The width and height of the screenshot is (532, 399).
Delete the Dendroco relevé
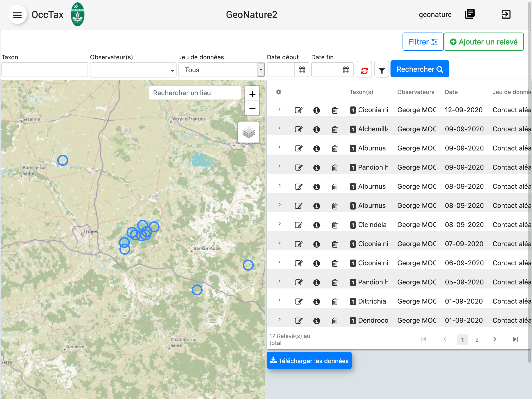coord(335,321)
